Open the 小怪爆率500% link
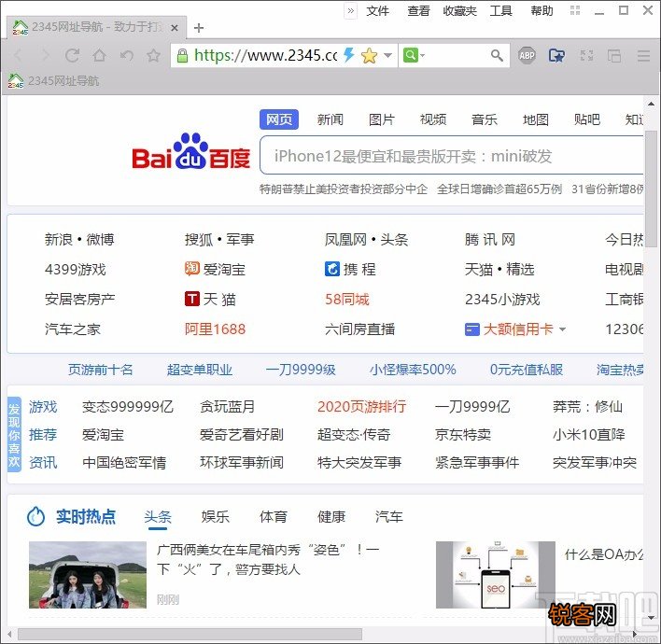The image size is (661, 644). [x=413, y=370]
